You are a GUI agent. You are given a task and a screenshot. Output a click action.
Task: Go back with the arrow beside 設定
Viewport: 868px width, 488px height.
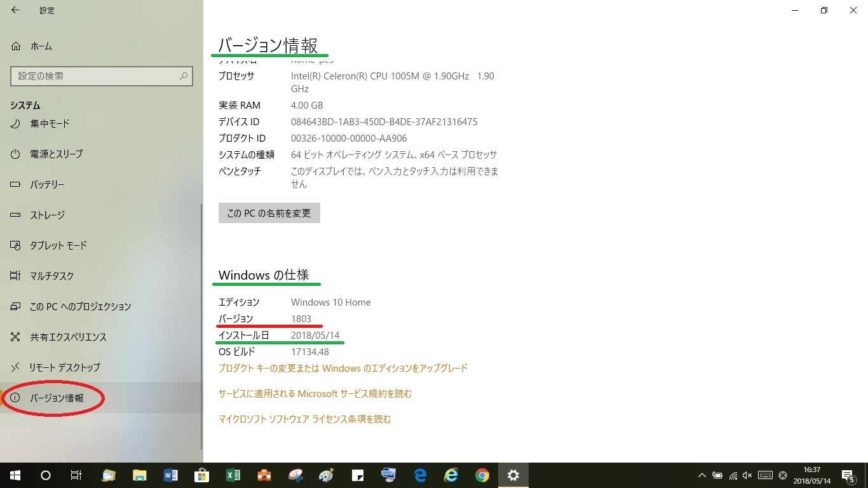coord(15,10)
